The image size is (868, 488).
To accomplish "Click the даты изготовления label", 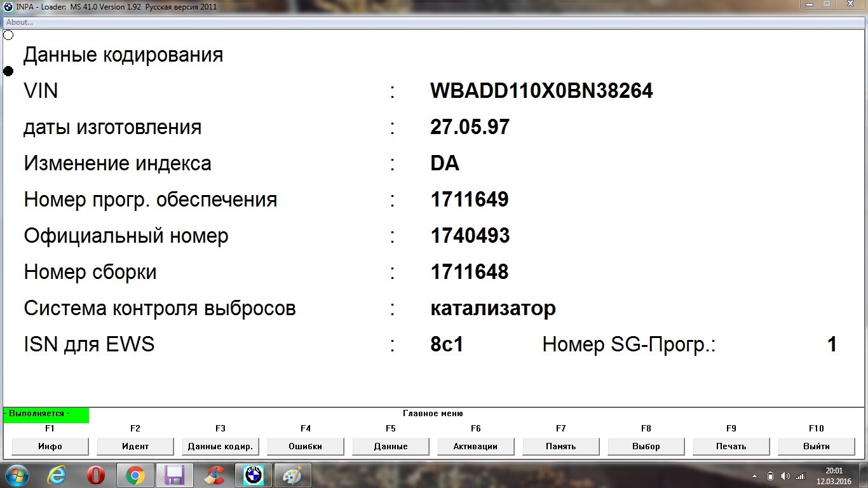I will point(112,127).
